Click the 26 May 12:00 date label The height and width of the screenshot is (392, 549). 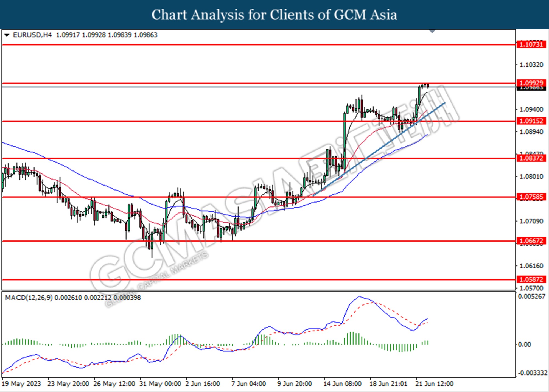coord(114,383)
